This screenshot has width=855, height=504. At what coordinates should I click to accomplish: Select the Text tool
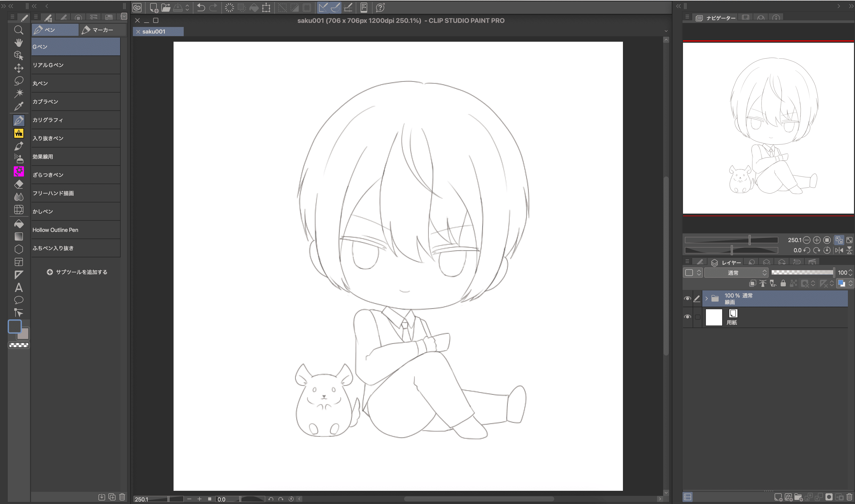pos(19,288)
